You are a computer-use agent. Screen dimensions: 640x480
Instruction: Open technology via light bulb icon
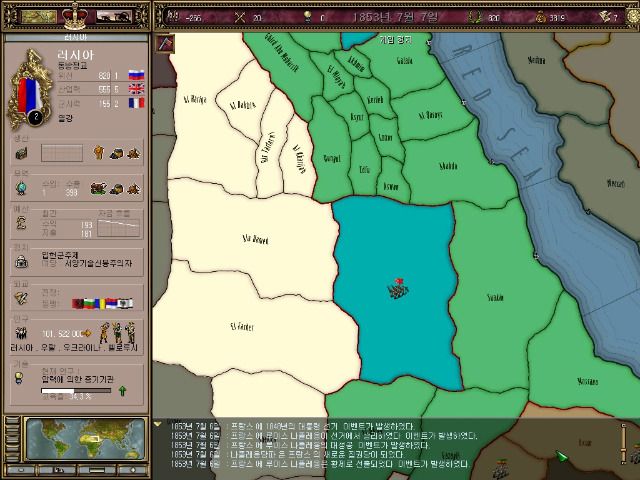click(x=19, y=378)
